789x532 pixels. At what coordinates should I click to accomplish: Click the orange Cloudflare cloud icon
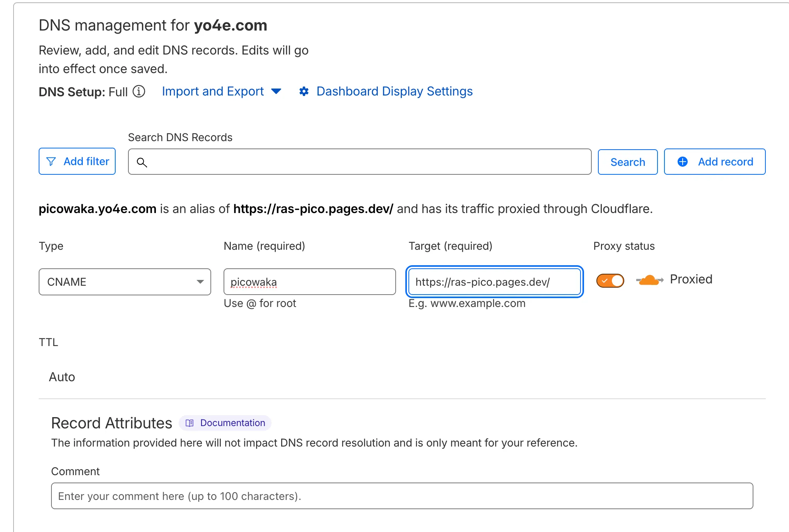(x=649, y=280)
